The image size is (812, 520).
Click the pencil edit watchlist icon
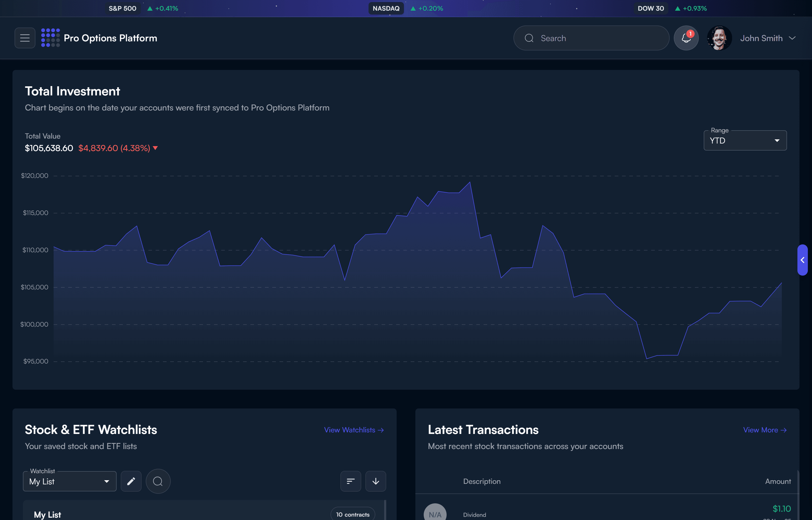click(131, 482)
